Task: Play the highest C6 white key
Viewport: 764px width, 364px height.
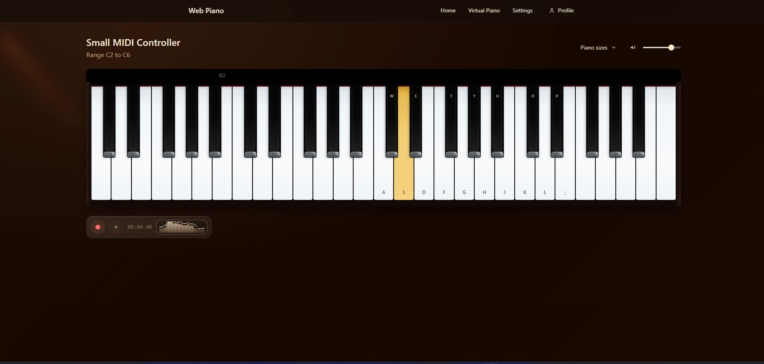Action: coord(666,144)
